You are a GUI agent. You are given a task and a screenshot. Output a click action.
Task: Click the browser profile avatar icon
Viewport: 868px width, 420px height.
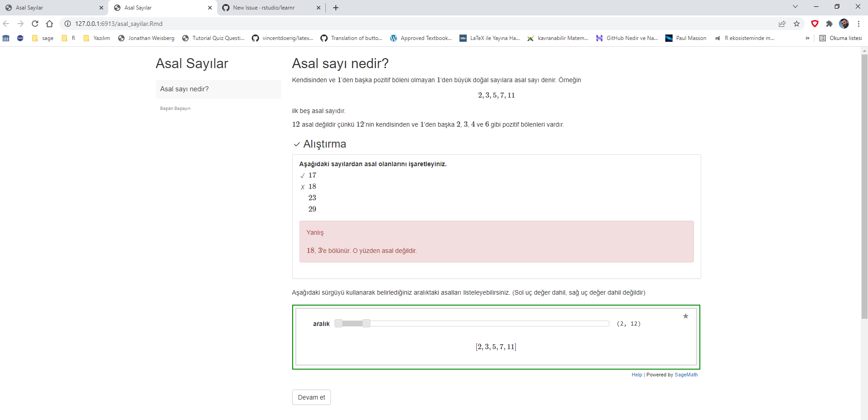point(845,24)
